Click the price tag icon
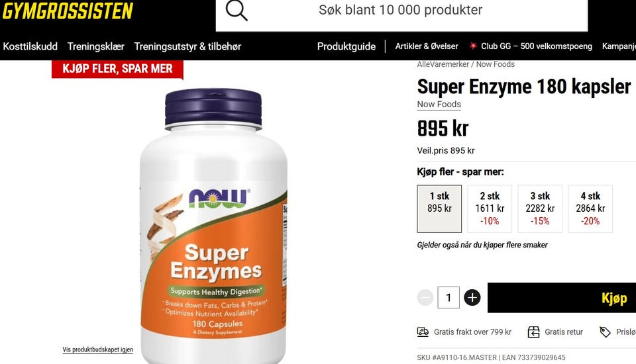The height and width of the screenshot is (364, 636). click(x=605, y=332)
